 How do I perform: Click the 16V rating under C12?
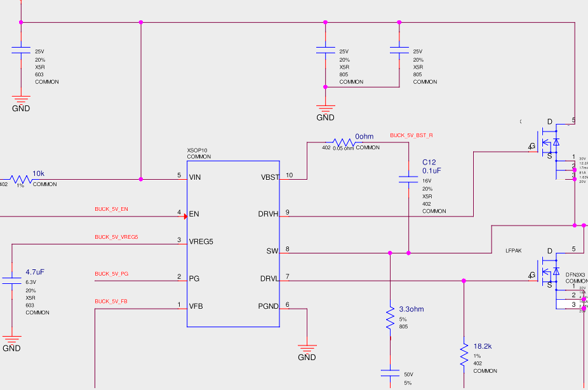pos(427,181)
